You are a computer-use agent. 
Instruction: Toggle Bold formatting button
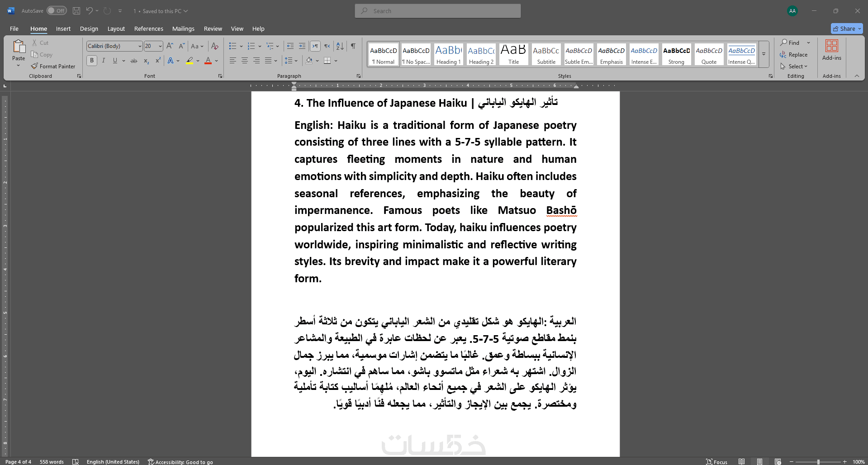click(x=92, y=61)
